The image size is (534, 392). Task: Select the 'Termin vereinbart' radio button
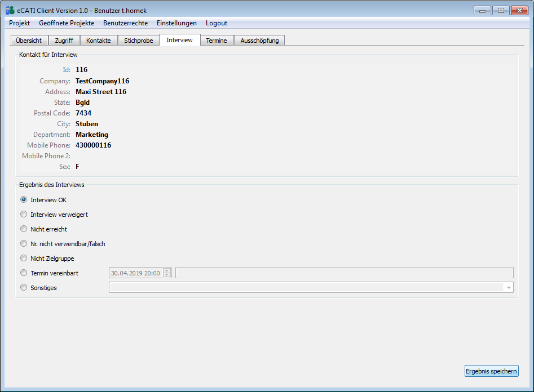coord(24,273)
